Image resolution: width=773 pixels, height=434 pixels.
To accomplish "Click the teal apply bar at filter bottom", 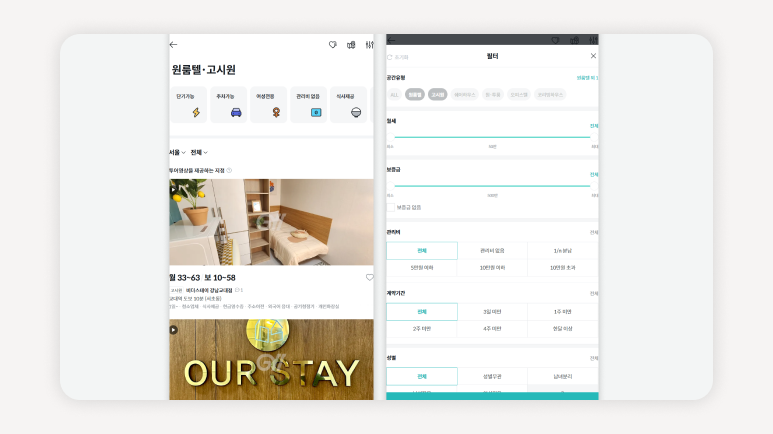I will [x=492, y=397].
